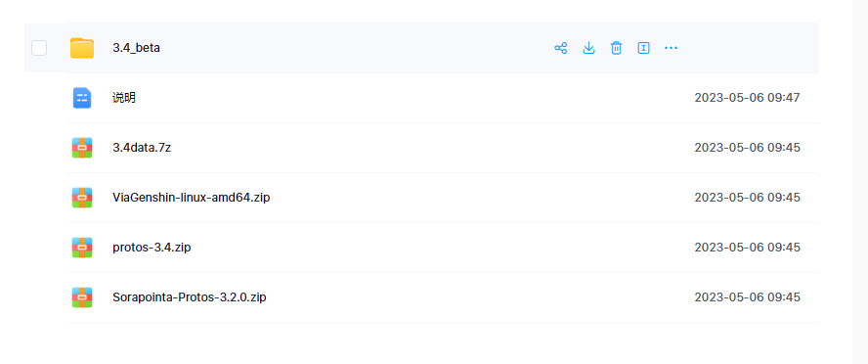
Task: Click the archive icon of 3.4data.7z
Action: [x=82, y=148]
